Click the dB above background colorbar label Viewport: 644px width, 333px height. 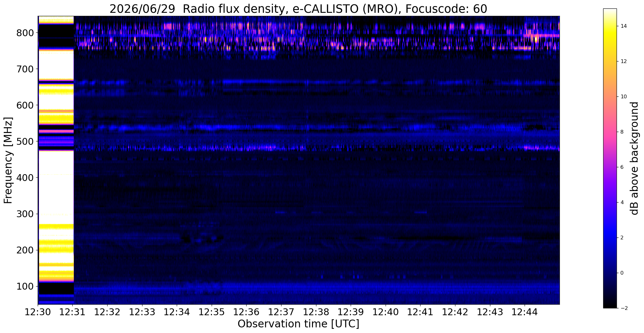634,158
